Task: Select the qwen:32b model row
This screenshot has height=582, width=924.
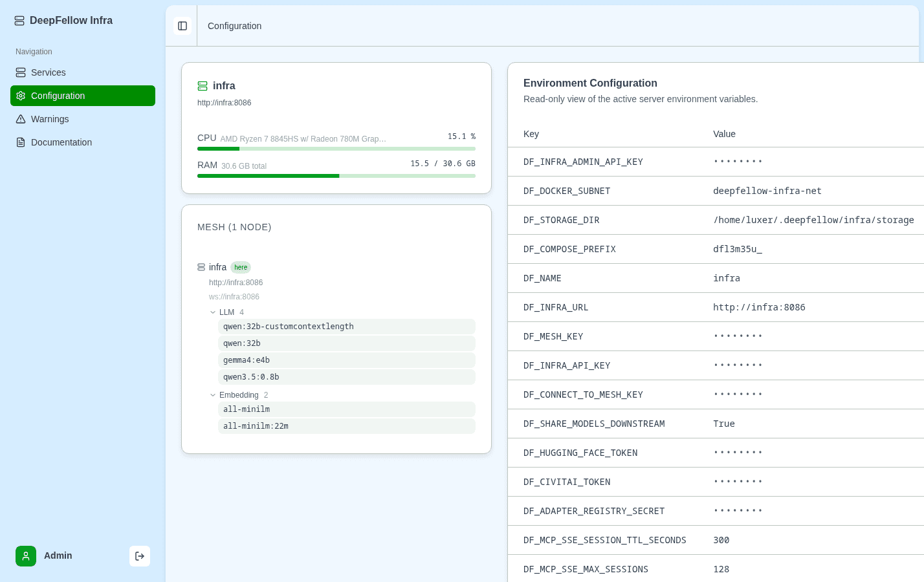Action: [x=347, y=343]
